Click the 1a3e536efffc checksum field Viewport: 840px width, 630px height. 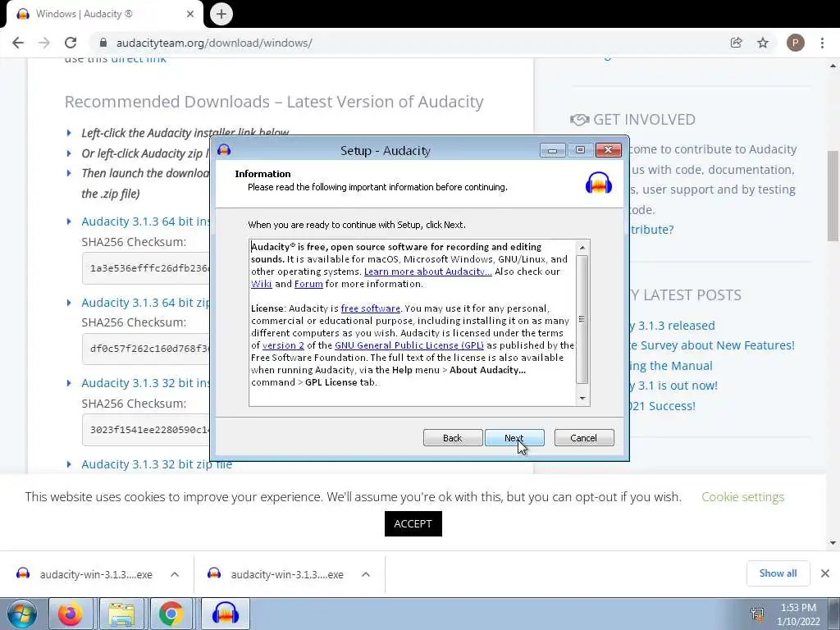click(146, 268)
